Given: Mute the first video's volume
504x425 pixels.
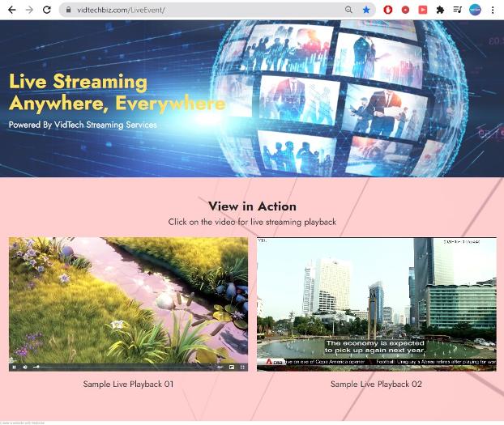Looking at the screenshot, I should 25,367.
